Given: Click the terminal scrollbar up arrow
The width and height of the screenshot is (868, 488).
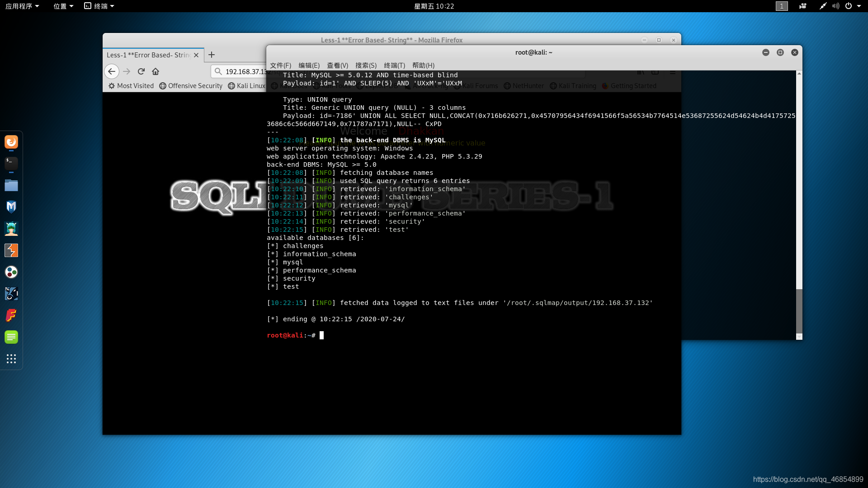Looking at the screenshot, I should pyautogui.click(x=799, y=73).
